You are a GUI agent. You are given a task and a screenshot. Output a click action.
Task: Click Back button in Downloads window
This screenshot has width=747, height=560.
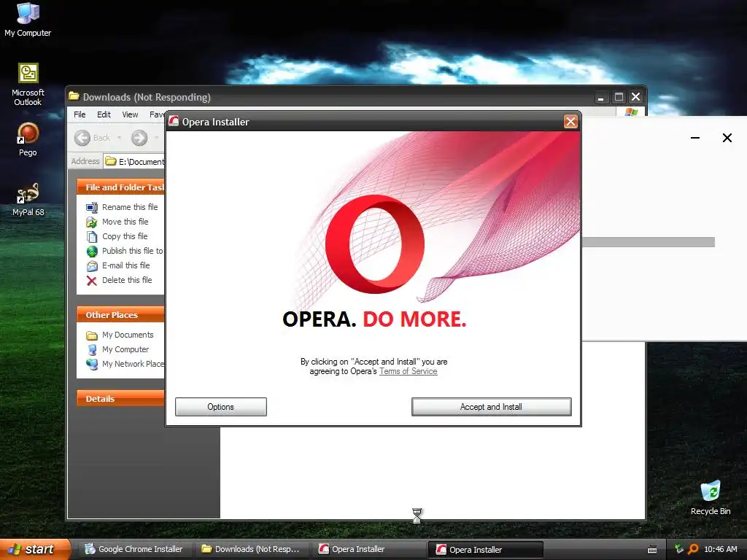point(93,138)
